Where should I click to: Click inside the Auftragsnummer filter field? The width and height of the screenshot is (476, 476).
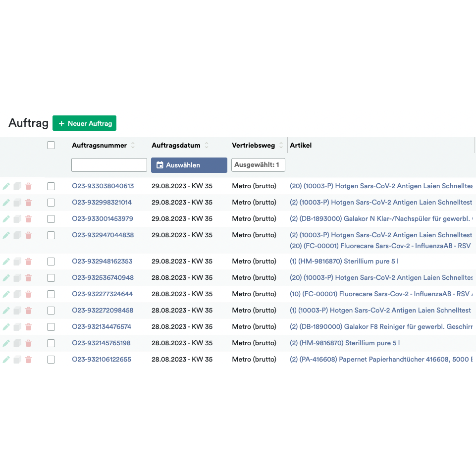tap(109, 164)
